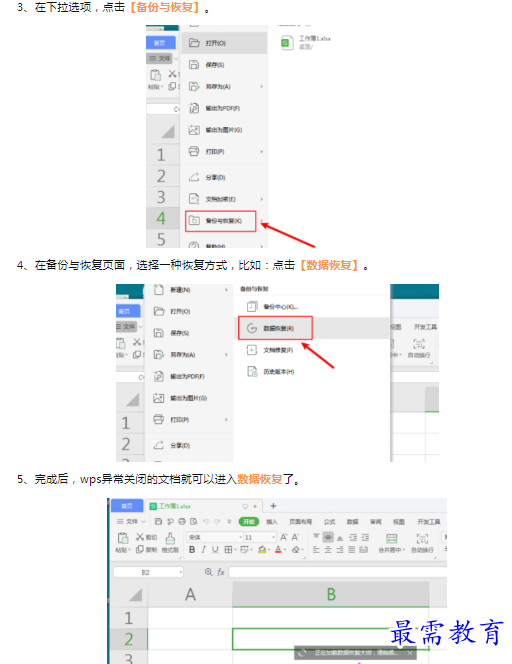Expand 备份与恢复(K) submenu arrow in step 3
Screen dimensions: 512x664
coord(261,221)
